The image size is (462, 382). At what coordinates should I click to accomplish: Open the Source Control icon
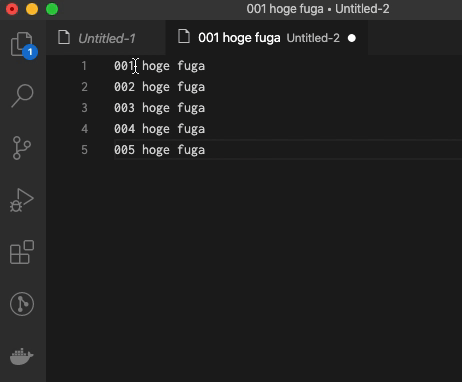(x=22, y=148)
